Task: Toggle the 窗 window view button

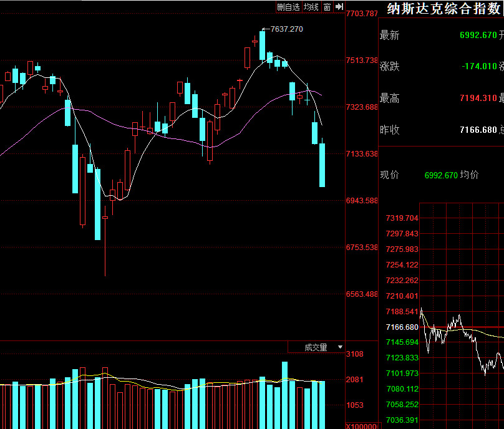Action: click(x=327, y=7)
